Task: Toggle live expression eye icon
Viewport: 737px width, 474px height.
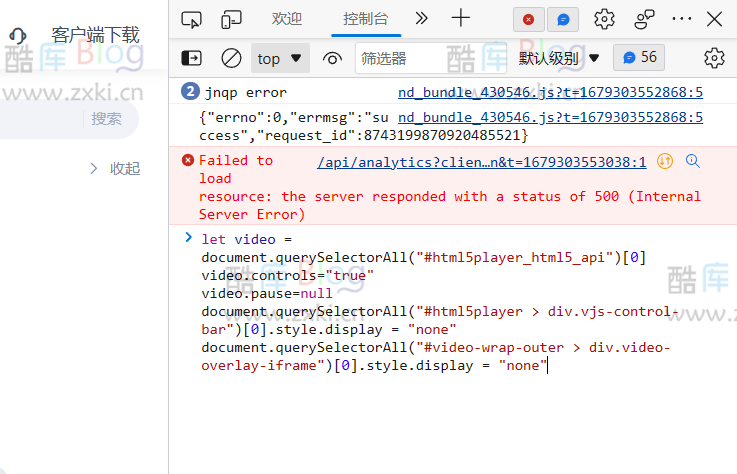Action: coord(332,58)
